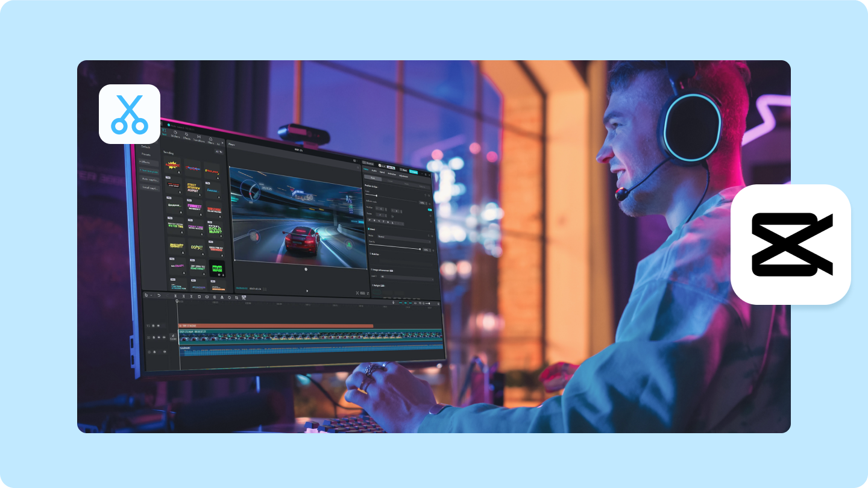Lock the text track

[x=153, y=325]
